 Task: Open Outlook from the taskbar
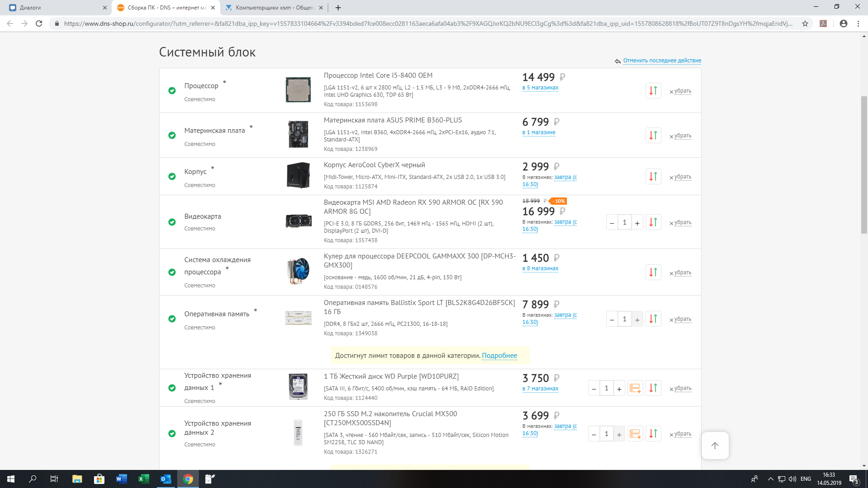click(166, 479)
